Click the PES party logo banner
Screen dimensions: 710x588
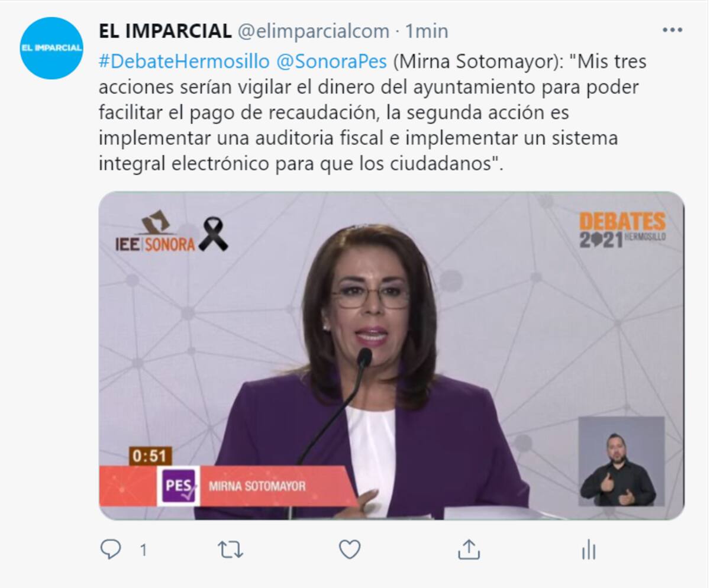[x=178, y=486]
